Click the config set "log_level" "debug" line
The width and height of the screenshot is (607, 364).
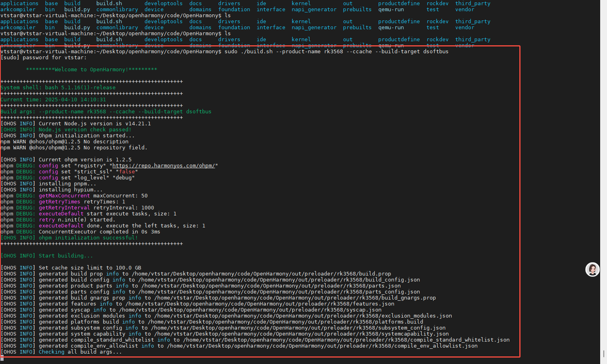point(68,177)
